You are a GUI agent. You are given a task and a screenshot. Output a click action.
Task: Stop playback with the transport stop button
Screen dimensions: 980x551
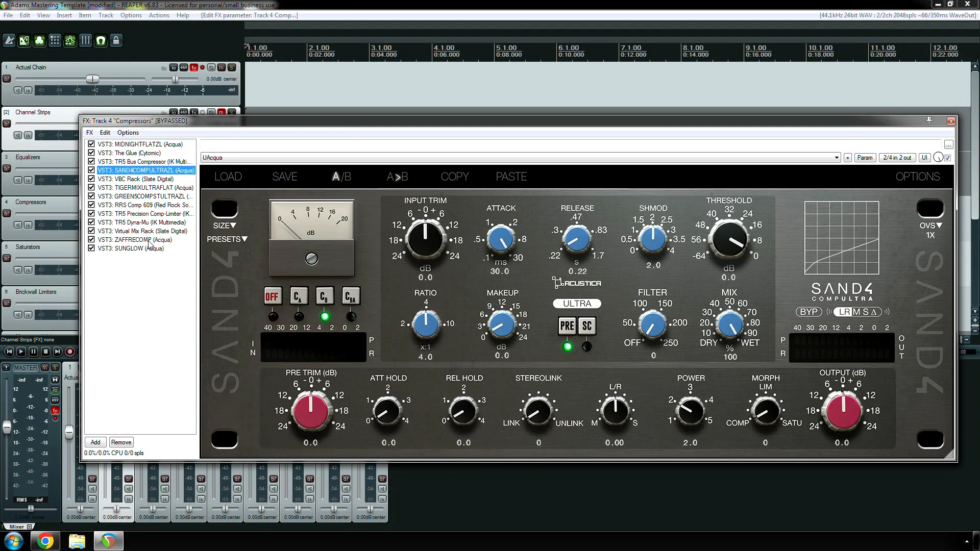[45, 352]
